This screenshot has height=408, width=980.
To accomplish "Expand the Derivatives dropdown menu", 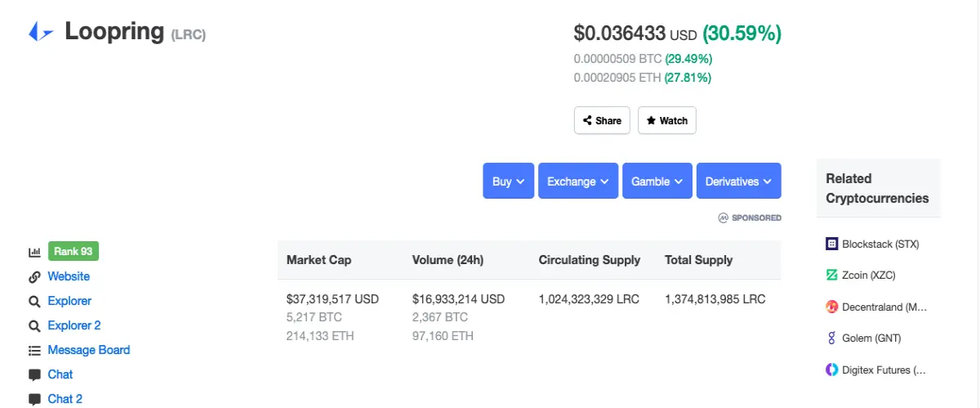I will coord(739,182).
